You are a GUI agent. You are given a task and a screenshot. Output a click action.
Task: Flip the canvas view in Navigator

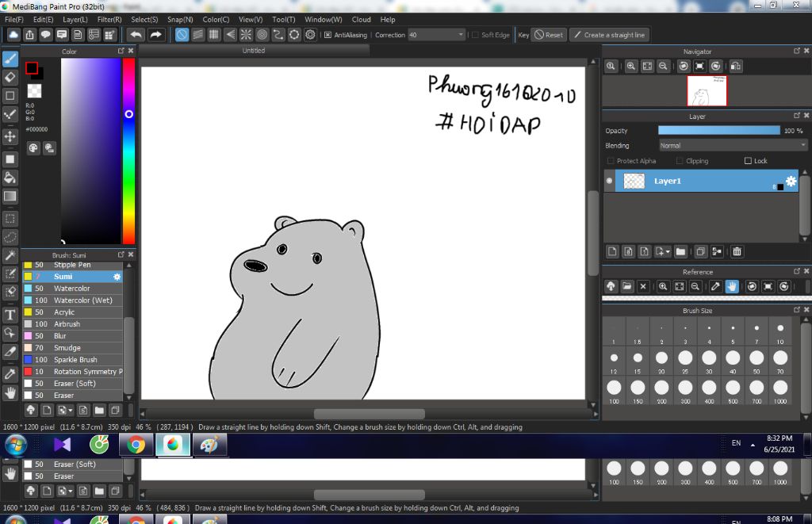tap(736, 67)
